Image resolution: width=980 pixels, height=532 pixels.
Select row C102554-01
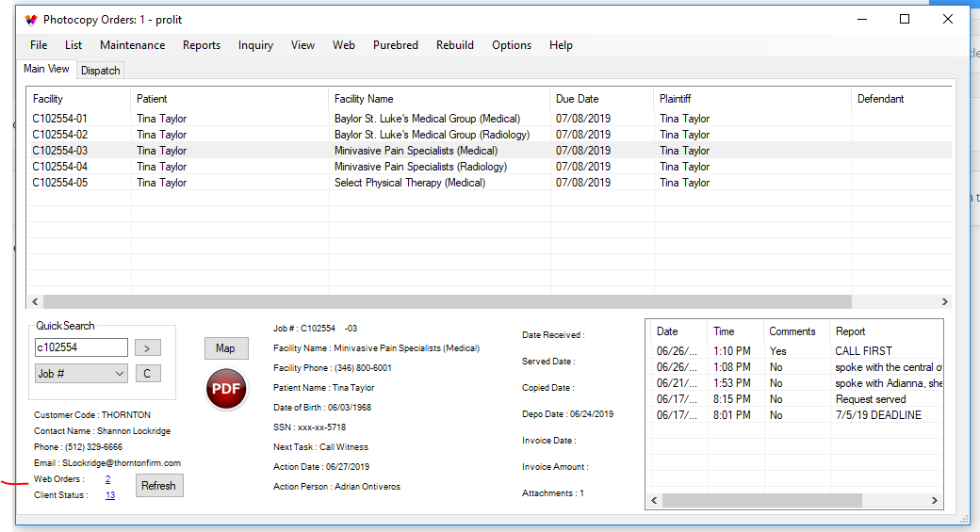point(489,119)
